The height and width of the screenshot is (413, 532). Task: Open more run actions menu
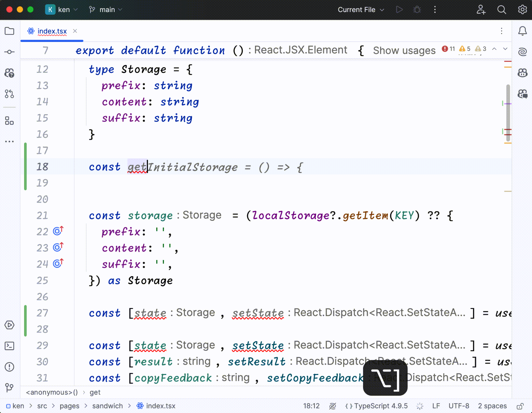point(435,9)
